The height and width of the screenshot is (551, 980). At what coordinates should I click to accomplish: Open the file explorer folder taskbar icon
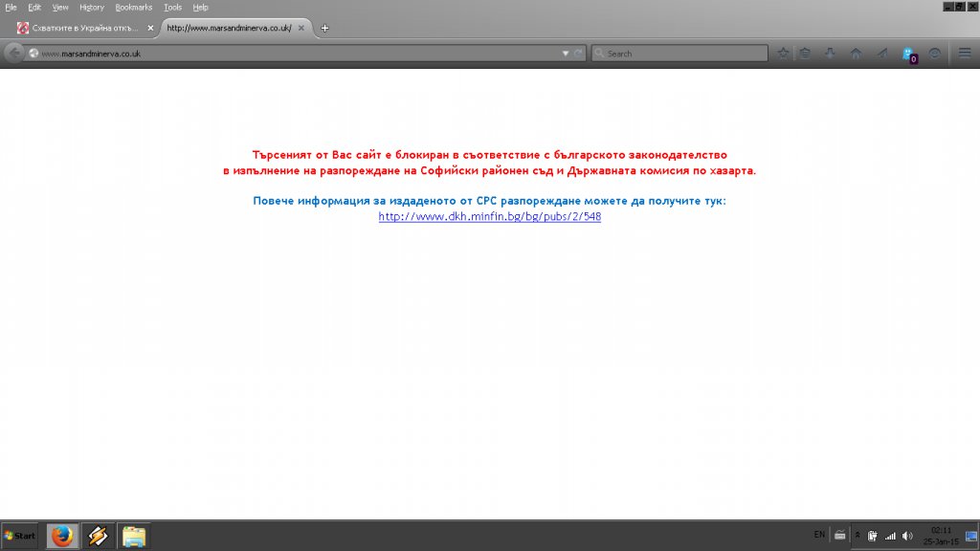[134, 536]
